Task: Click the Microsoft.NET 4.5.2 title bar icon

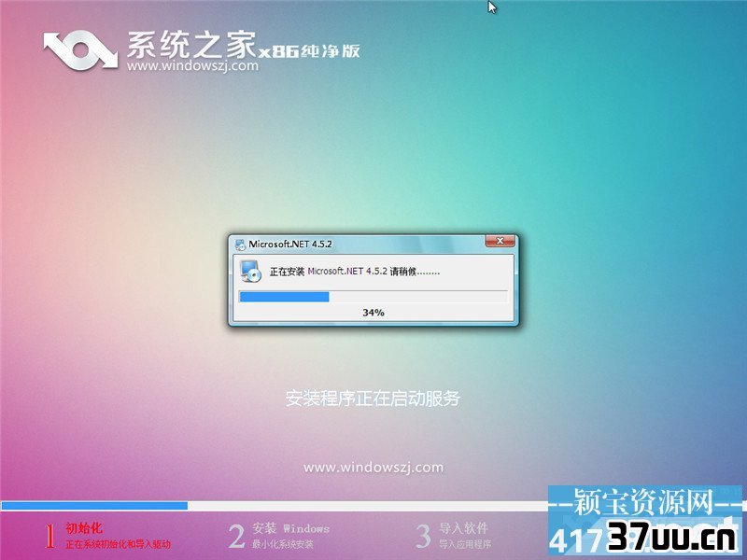Action: [x=241, y=245]
